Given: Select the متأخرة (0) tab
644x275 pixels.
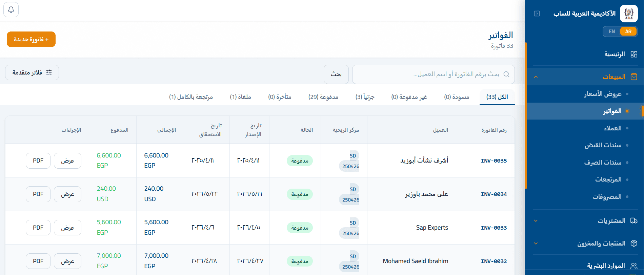Looking at the screenshot, I should tap(280, 97).
